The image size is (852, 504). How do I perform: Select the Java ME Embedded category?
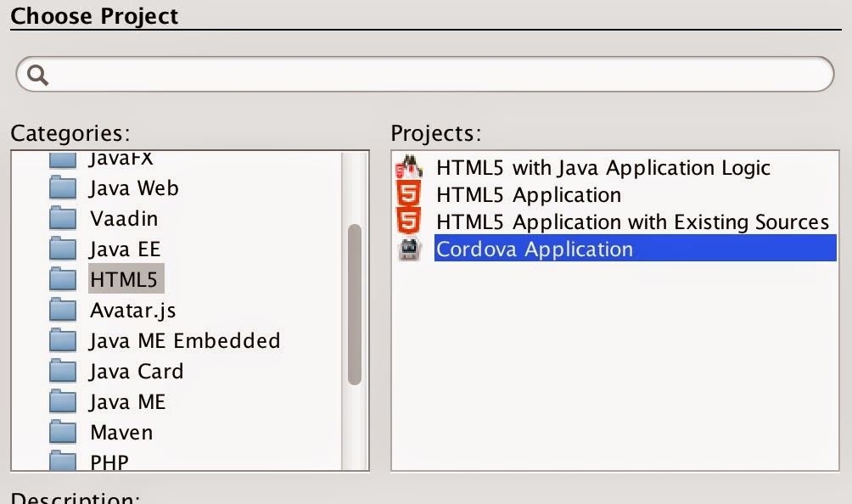pos(184,341)
